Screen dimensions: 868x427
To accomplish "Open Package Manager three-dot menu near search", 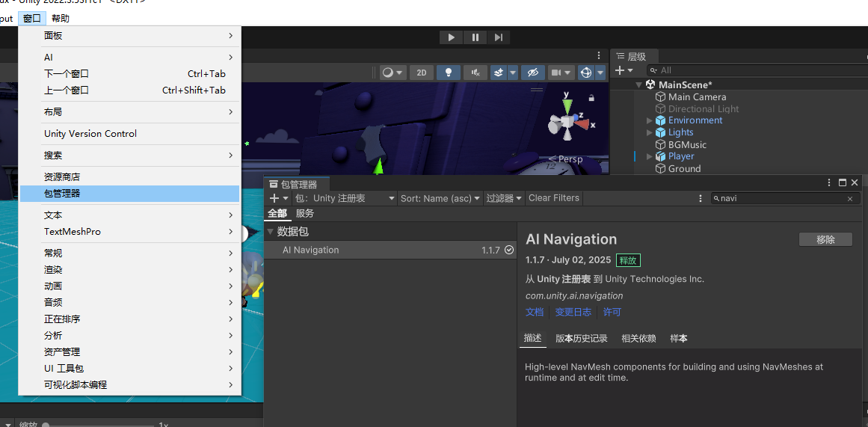I will tap(701, 198).
